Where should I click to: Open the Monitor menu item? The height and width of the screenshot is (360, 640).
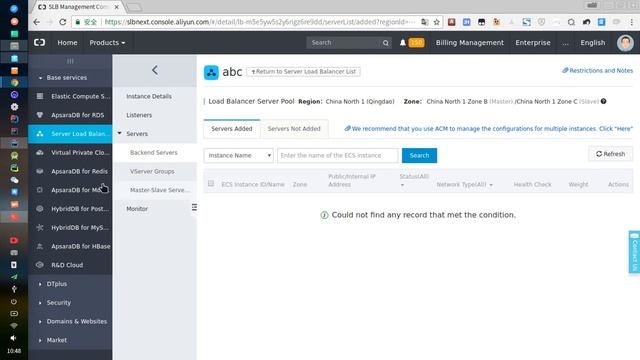137,209
